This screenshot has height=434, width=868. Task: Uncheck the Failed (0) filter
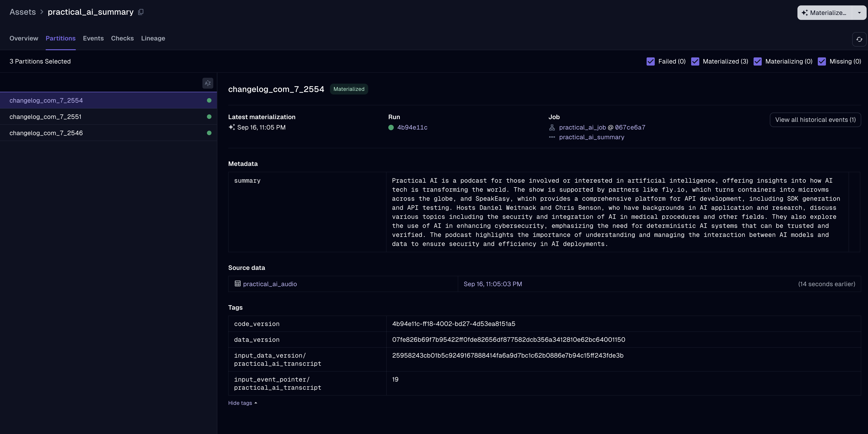click(650, 61)
